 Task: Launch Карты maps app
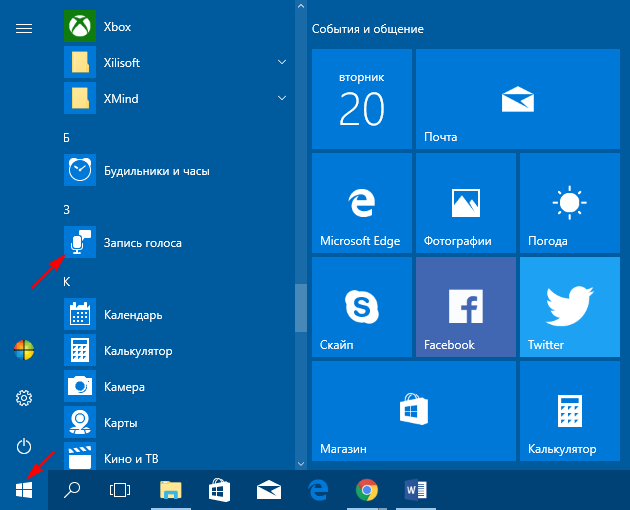(x=80, y=423)
